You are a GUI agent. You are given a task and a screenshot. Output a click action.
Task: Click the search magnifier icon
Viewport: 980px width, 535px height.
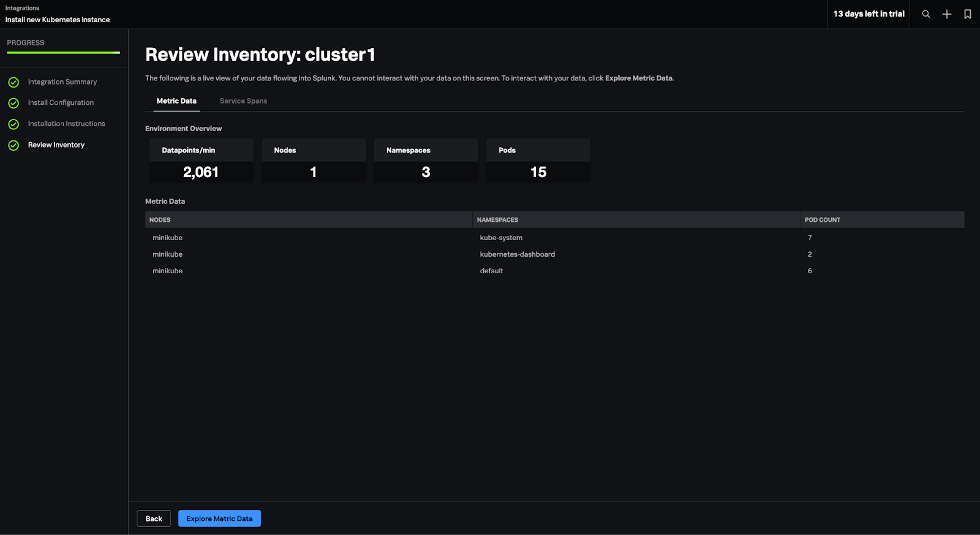(x=925, y=14)
